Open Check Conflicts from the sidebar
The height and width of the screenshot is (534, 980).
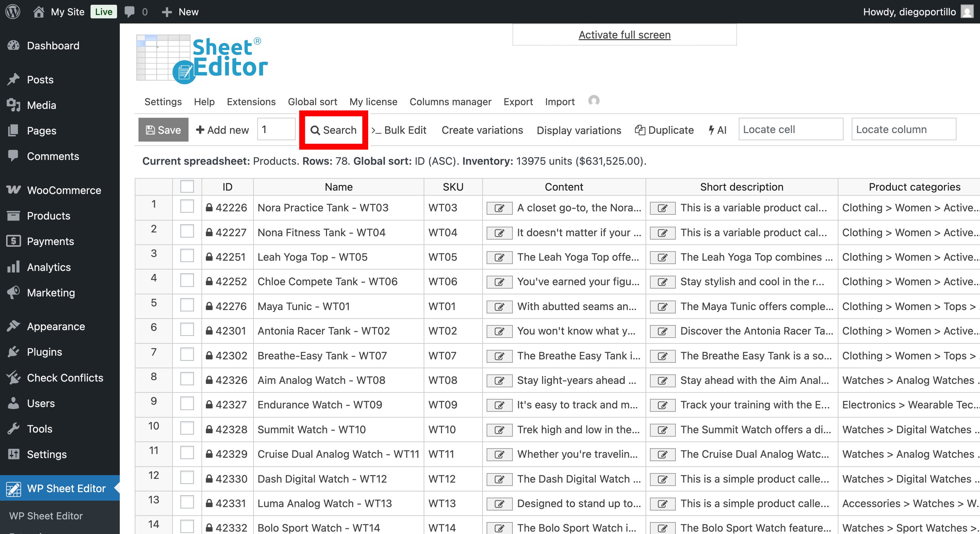[x=65, y=377]
